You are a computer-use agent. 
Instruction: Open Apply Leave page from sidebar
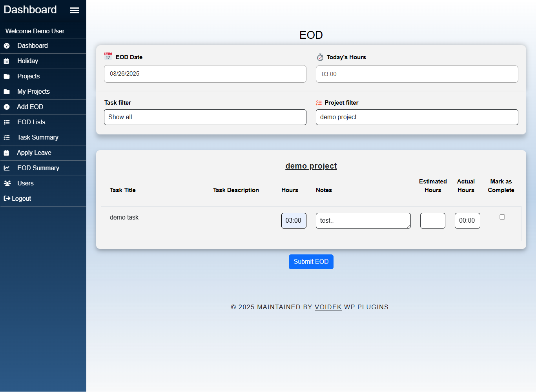(x=34, y=153)
